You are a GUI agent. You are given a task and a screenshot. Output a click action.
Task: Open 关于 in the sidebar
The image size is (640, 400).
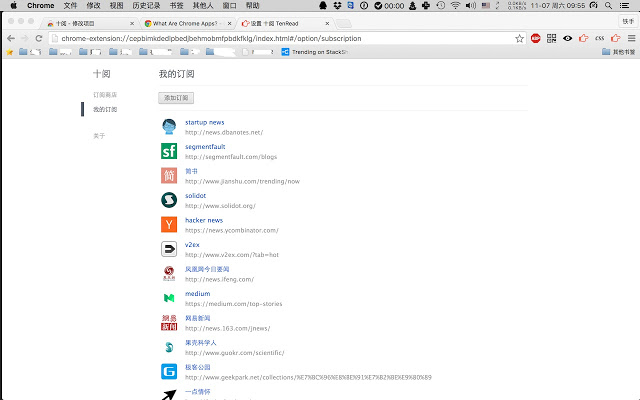[x=99, y=136]
